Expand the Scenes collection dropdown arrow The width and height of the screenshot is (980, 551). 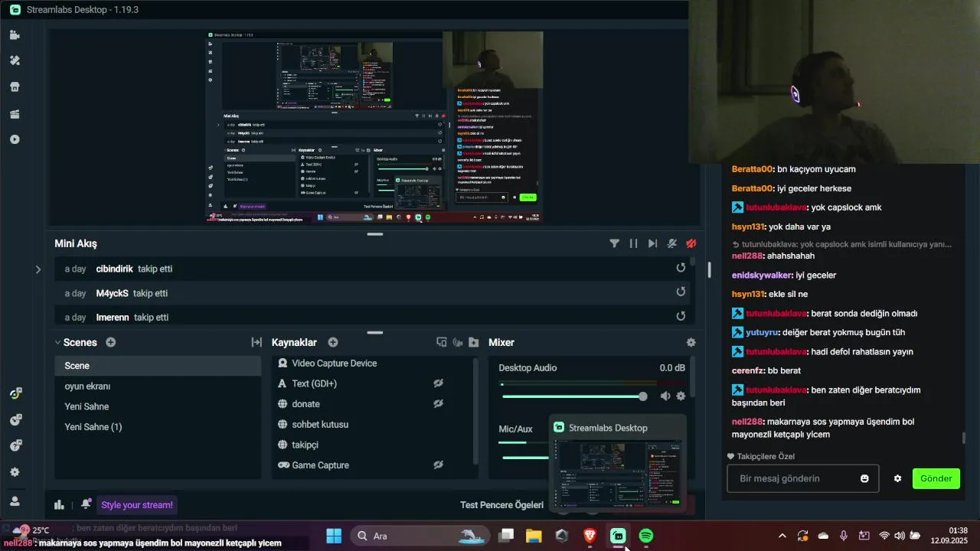click(57, 342)
